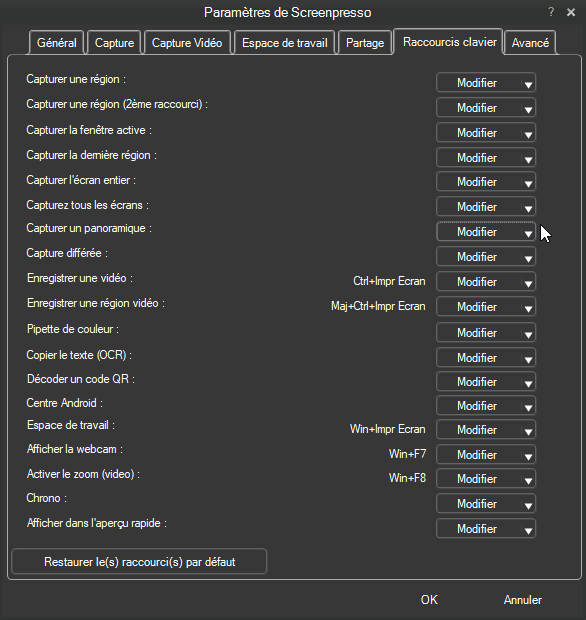Open the Partage tab

(x=365, y=43)
